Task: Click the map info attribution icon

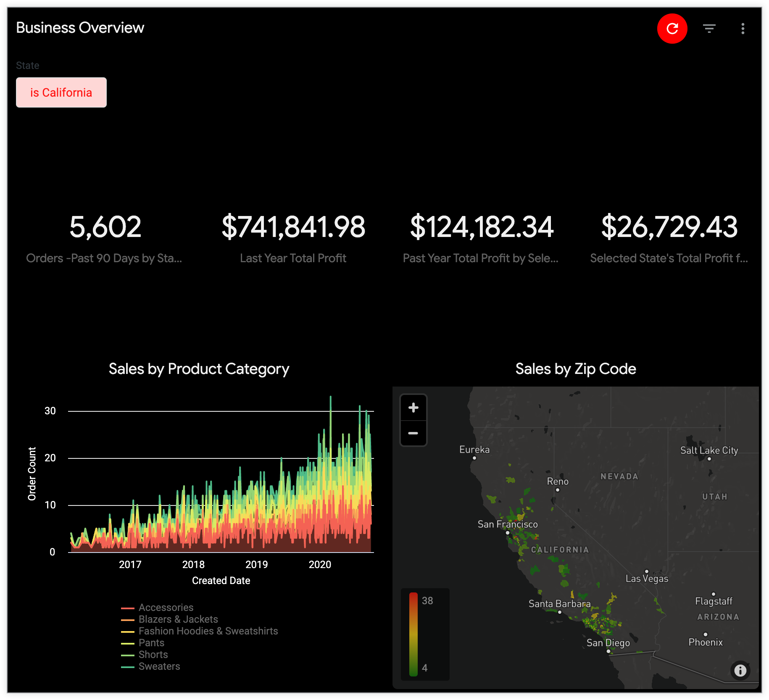Action: (740, 670)
